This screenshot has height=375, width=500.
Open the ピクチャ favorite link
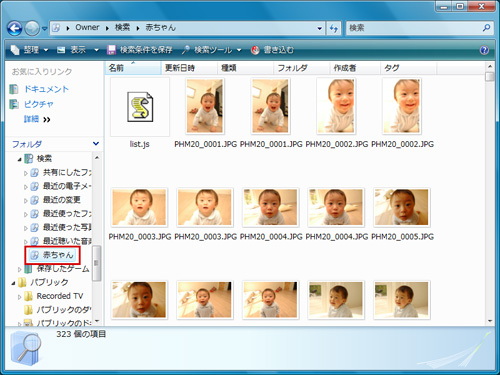tap(39, 104)
